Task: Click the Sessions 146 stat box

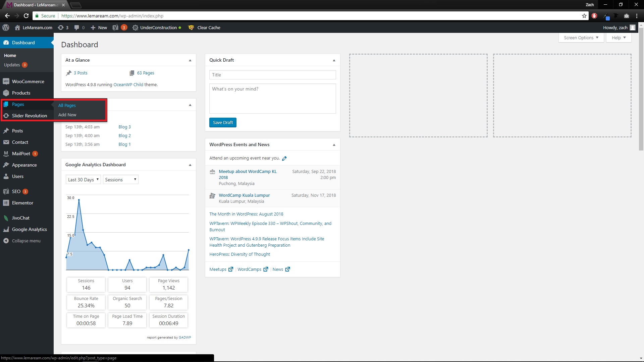Action: tap(86, 285)
